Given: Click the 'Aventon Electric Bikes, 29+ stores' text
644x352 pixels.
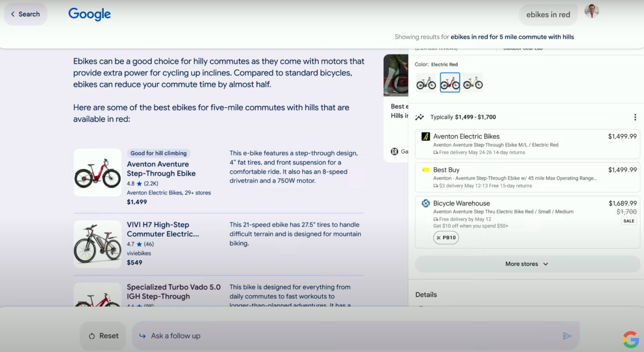Looking at the screenshot, I should click(169, 193).
